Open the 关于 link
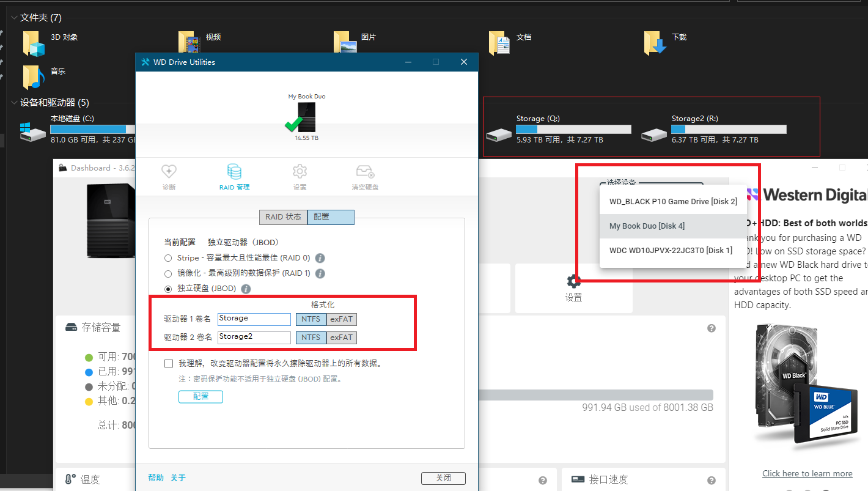Image resolution: width=868 pixels, height=491 pixels. 178,478
